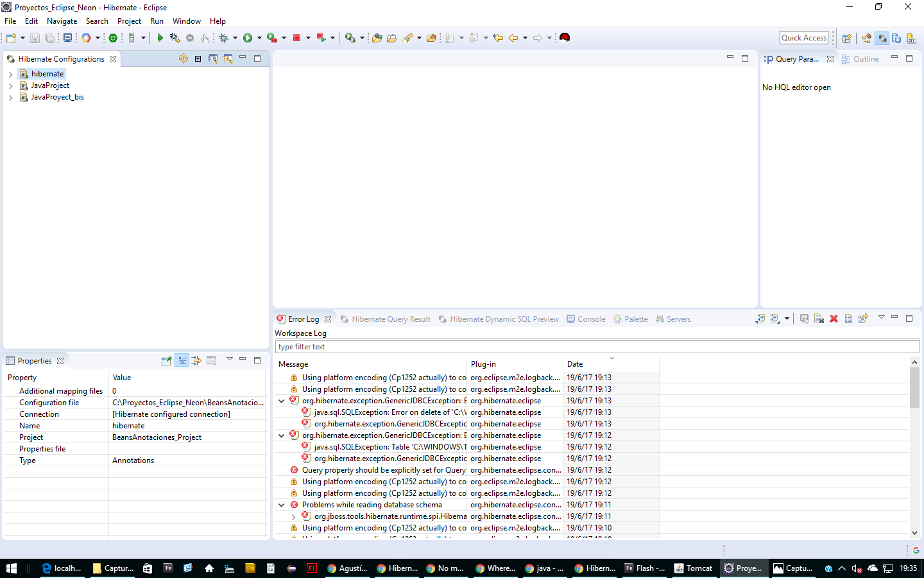Sort log by Plug-in column header
This screenshot has width=924, height=578.
[x=515, y=364]
